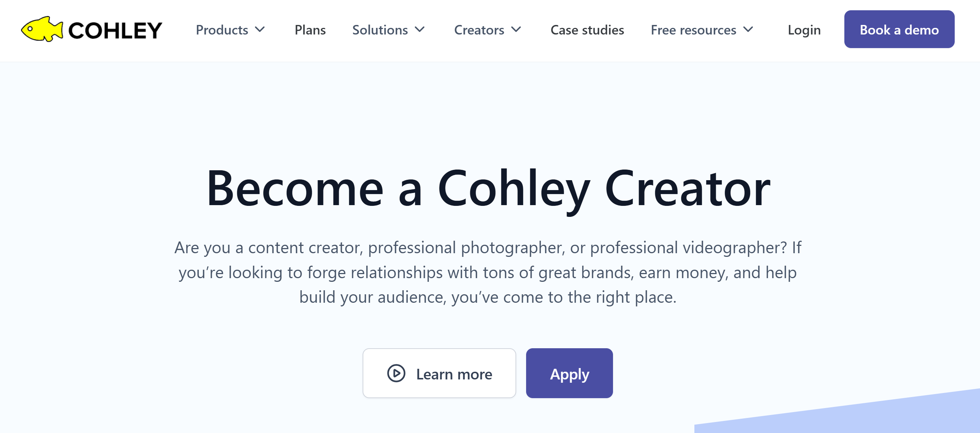Click the Apply button
Image resolution: width=980 pixels, height=433 pixels.
pos(569,374)
